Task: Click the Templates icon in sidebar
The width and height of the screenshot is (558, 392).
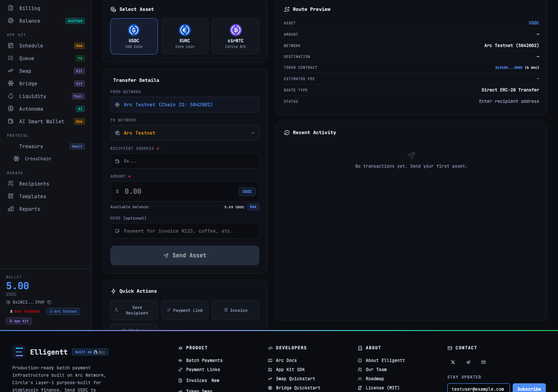Action: pos(10,196)
